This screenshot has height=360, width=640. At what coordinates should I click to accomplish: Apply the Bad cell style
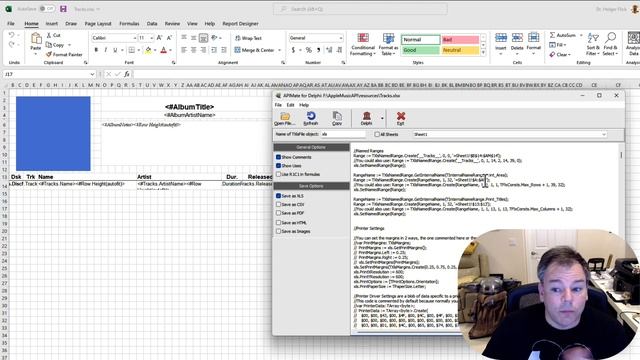coord(460,40)
